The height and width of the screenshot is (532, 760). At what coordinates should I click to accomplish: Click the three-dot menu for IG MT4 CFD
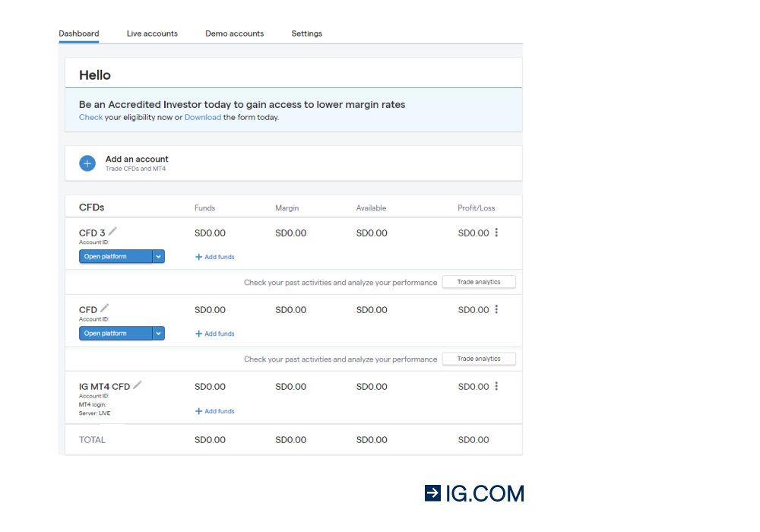(x=496, y=386)
